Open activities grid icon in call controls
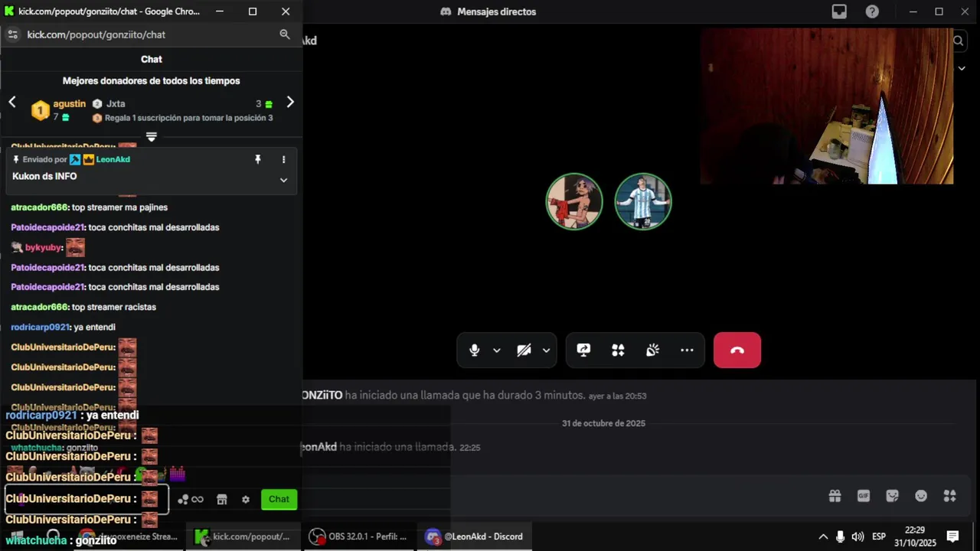Viewport: 980px width, 551px height. tap(618, 350)
